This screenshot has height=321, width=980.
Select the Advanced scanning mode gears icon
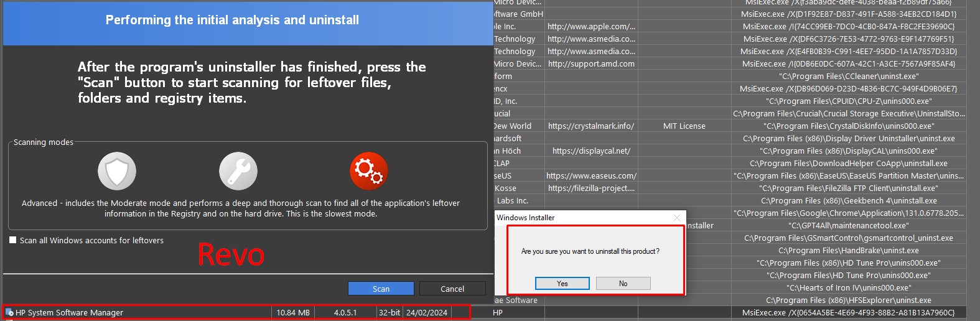click(369, 171)
